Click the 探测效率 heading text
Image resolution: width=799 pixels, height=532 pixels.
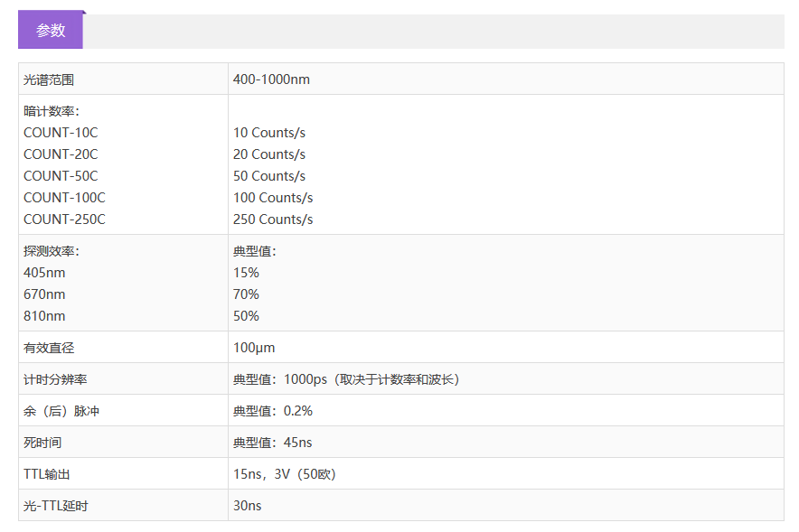point(52,251)
